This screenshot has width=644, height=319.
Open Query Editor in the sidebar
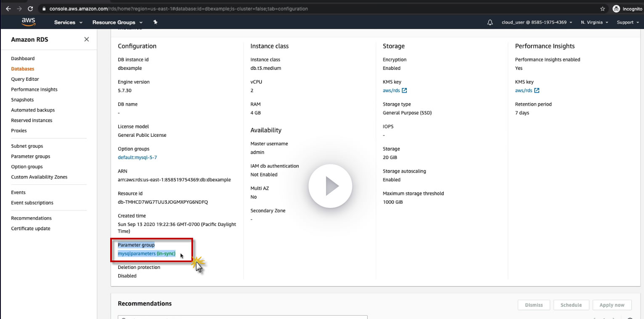(x=25, y=79)
